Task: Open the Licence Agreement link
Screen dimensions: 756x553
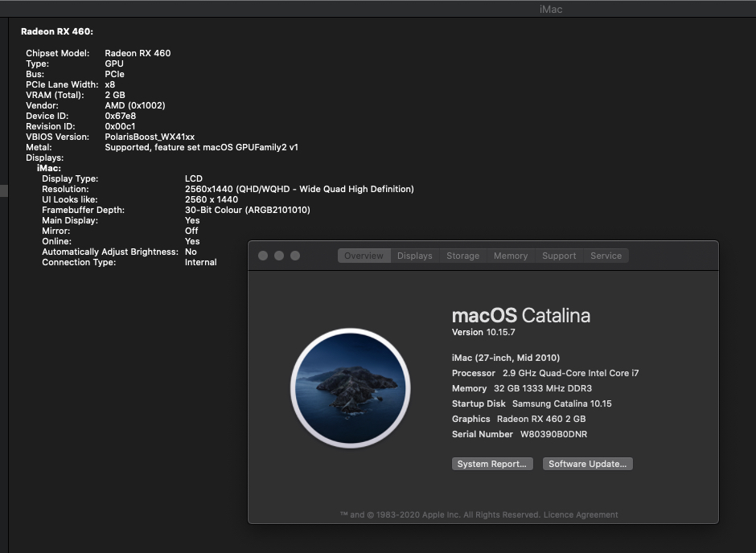Action: coord(581,514)
